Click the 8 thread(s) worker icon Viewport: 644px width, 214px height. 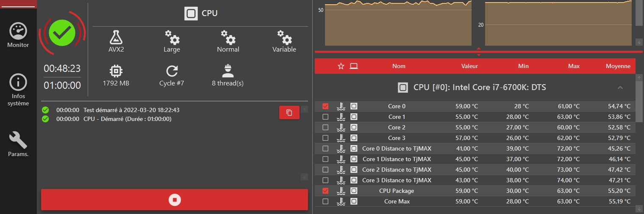[228, 71]
